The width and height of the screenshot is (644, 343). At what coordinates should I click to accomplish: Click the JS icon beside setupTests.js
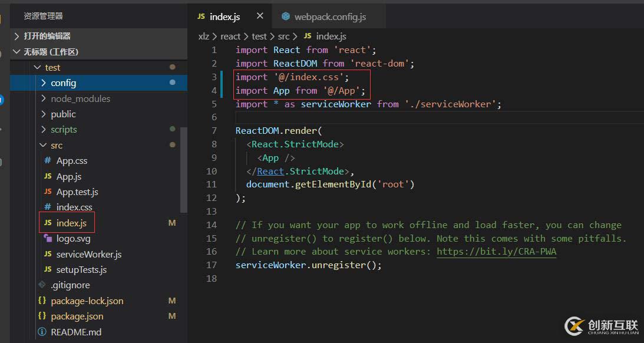tap(48, 269)
